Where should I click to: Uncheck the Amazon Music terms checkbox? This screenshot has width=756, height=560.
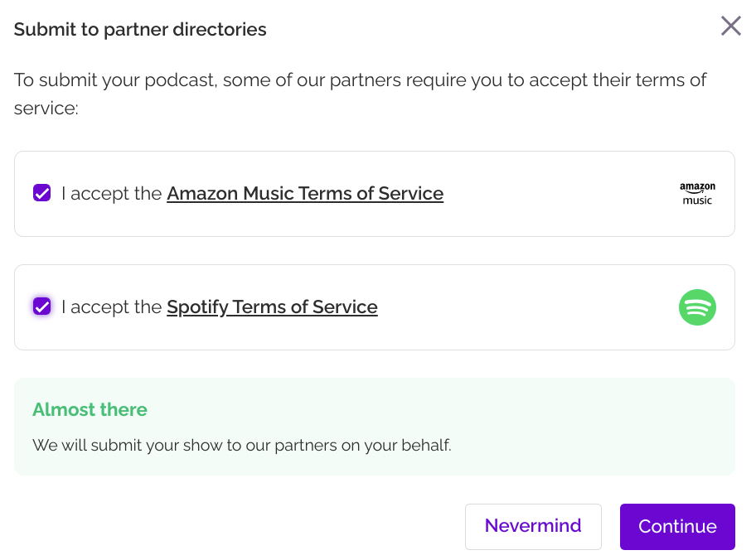coord(41,193)
